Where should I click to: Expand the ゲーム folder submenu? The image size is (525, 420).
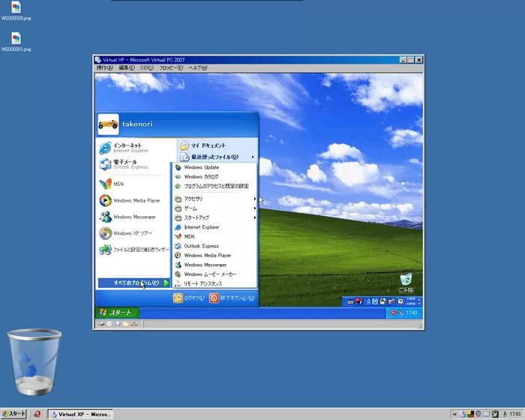click(214, 208)
